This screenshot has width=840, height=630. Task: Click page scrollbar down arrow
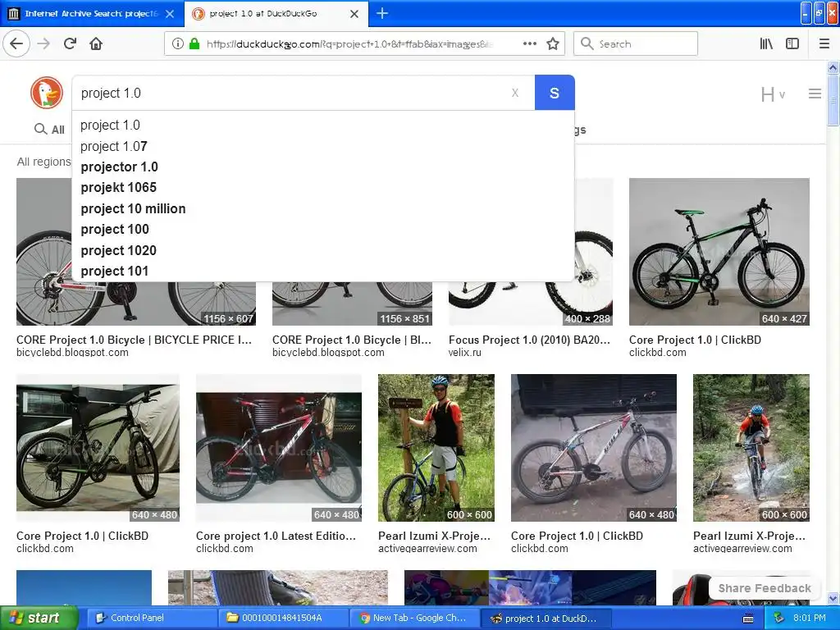click(x=833, y=598)
